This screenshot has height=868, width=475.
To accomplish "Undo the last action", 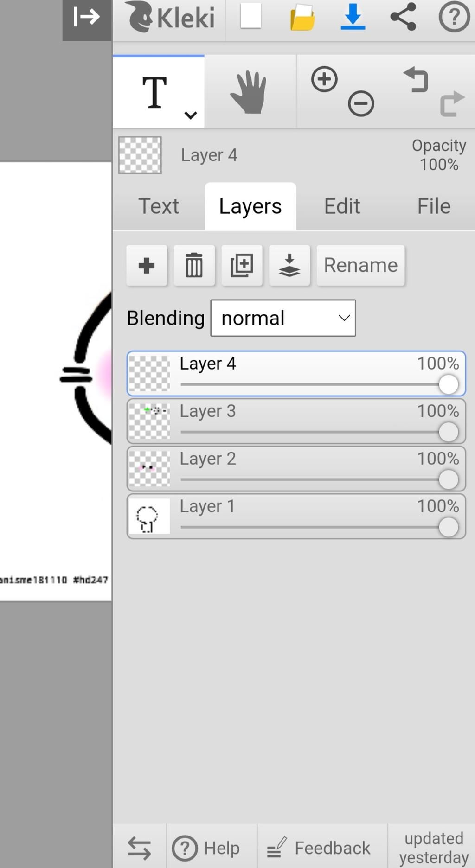I will [x=416, y=80].
